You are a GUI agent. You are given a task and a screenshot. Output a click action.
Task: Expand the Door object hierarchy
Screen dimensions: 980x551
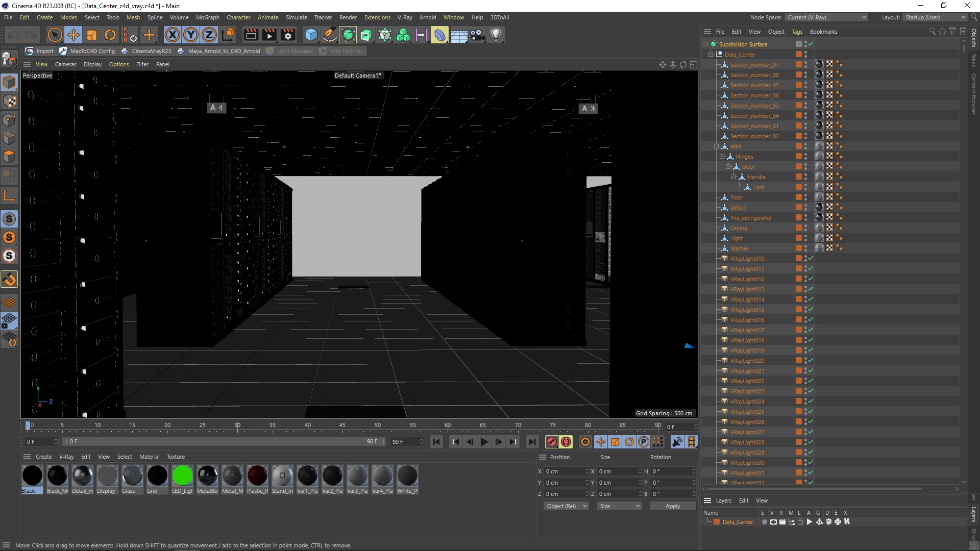727,166
